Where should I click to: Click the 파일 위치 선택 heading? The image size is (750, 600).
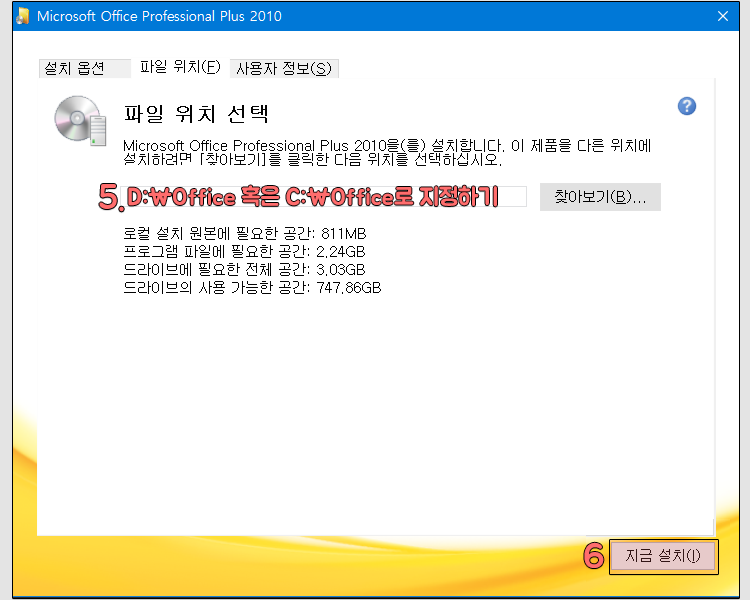pyautogui.click(x=197, y=114)
